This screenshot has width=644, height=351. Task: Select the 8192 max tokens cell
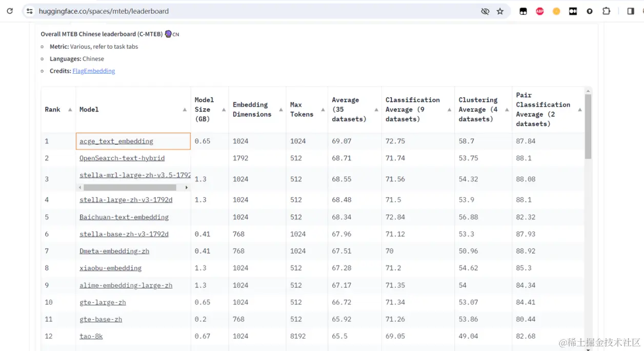tap(307, 336)
